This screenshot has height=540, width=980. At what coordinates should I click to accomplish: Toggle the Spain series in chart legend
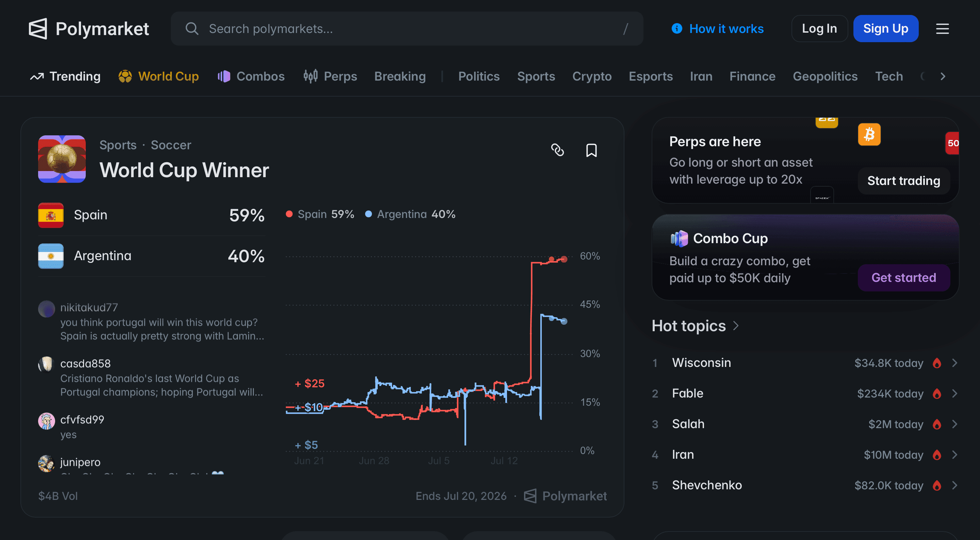pyautogui.click(x=320, y=214)
